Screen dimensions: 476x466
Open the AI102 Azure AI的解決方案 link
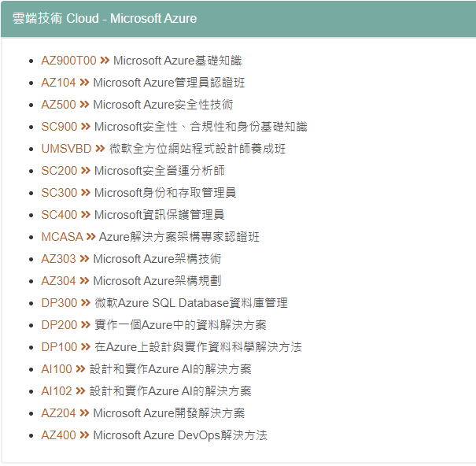pyautogui.click(x=146, y=391)
